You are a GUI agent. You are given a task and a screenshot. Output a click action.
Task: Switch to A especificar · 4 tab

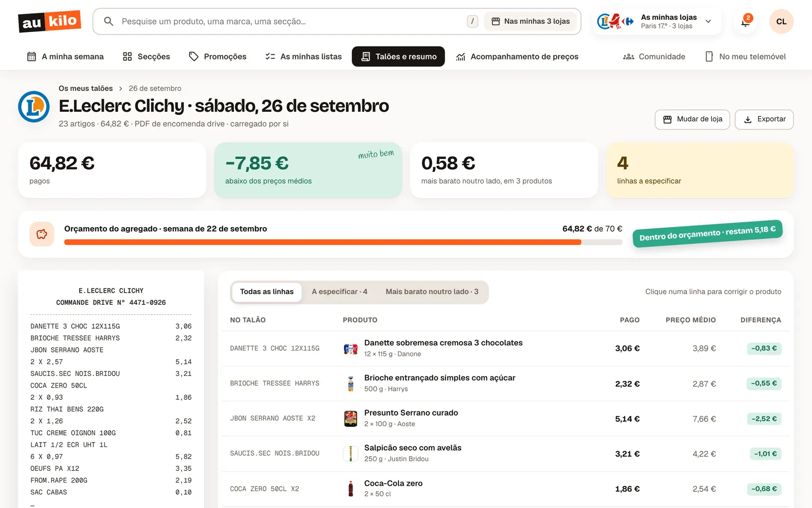coord(340,292)
